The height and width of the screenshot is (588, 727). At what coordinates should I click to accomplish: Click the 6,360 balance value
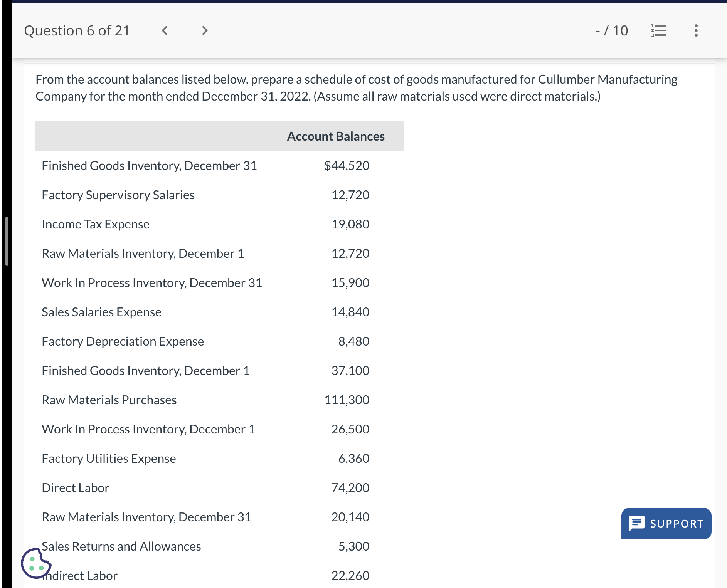click(353, 459)
